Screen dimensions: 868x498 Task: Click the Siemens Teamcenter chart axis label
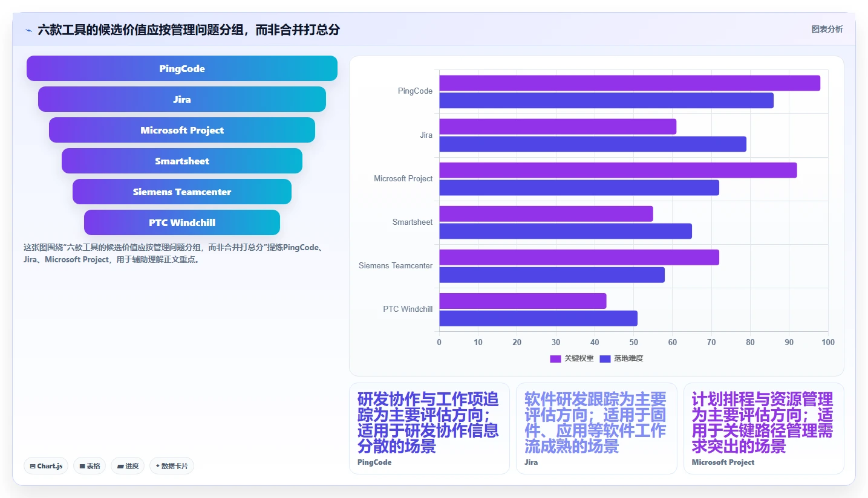point(396,266)
